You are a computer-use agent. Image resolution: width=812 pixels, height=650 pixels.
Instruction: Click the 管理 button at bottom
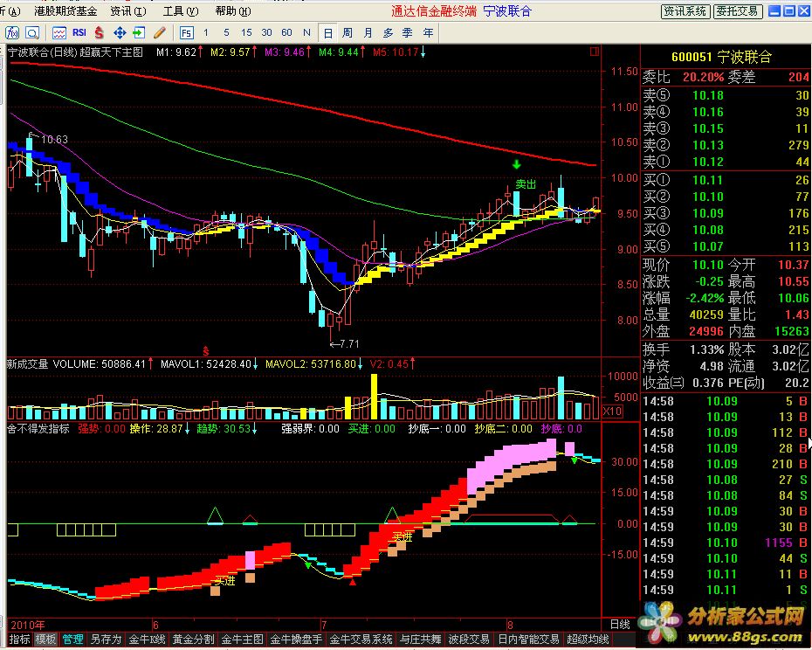coord(73,640)
